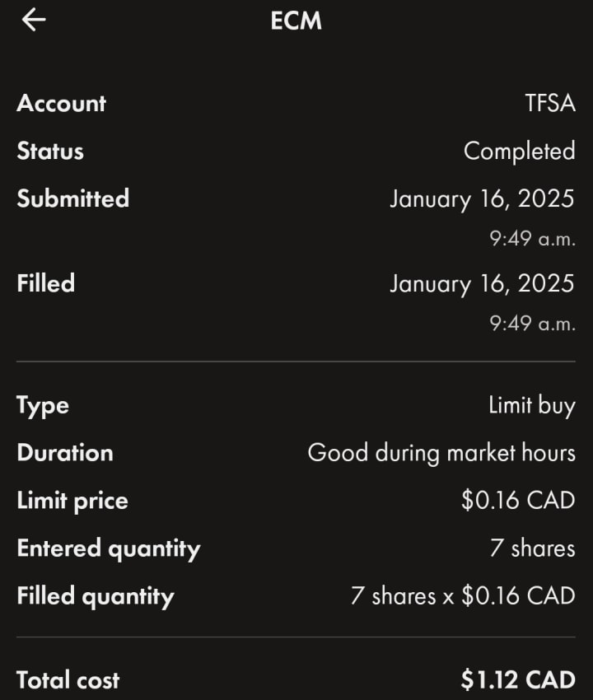The width and height of the screenshot is (593, 700).
Task: Click the ECM page title
Action: (296, 21)
